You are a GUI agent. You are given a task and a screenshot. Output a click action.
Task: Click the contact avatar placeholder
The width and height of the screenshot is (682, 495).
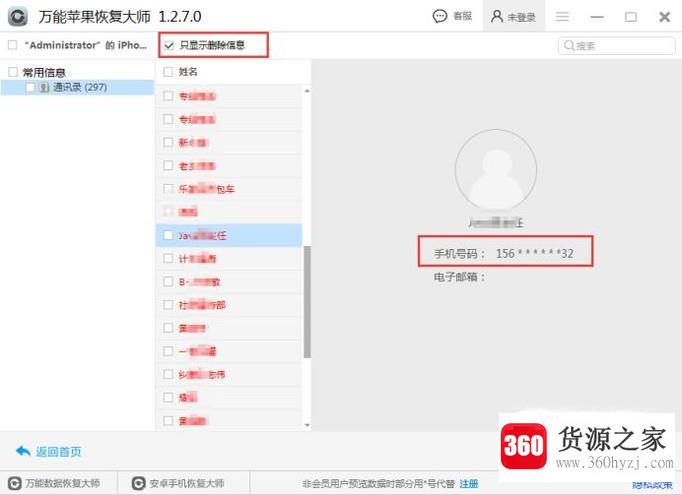(496, 170)
